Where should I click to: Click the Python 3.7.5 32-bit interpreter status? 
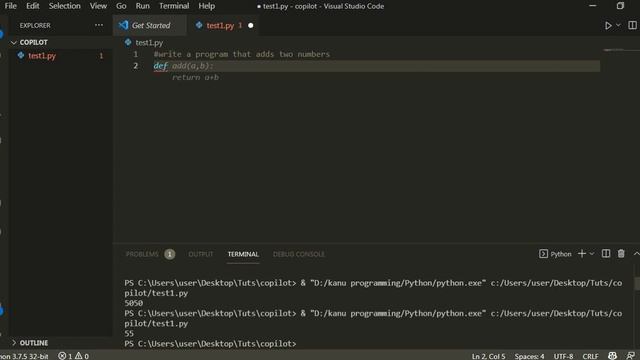24,356
